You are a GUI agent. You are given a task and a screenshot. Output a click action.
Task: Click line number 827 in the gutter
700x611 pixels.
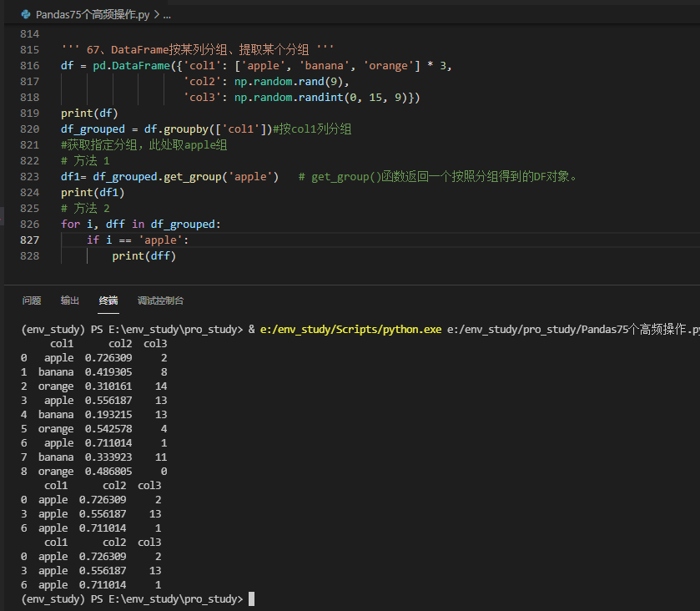29,240
